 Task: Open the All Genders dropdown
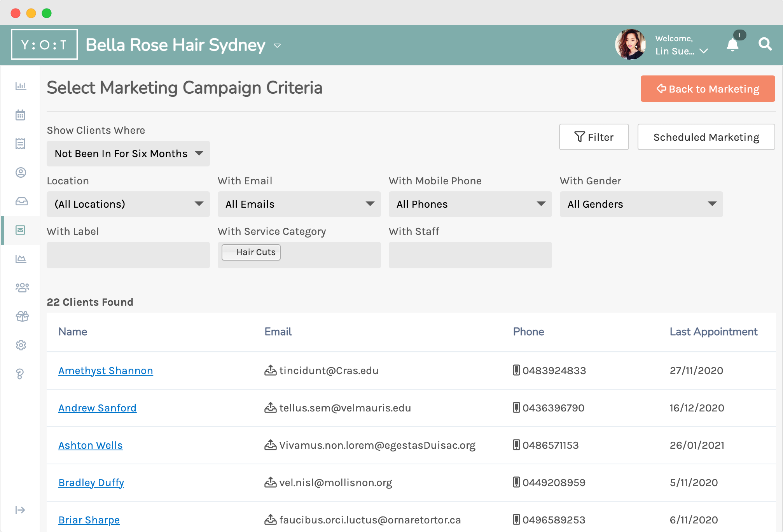[x=641, y=204]
